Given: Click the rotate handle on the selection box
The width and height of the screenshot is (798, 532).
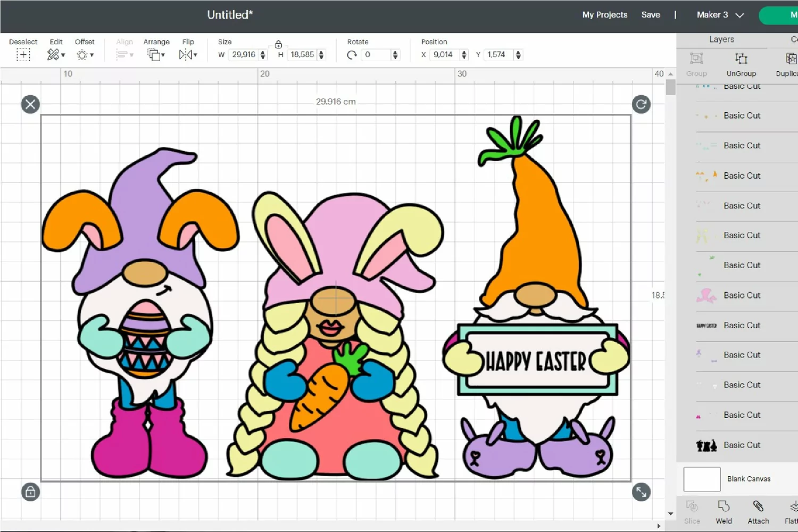Looking at the screenshot, I should click(x=641, y=104).
